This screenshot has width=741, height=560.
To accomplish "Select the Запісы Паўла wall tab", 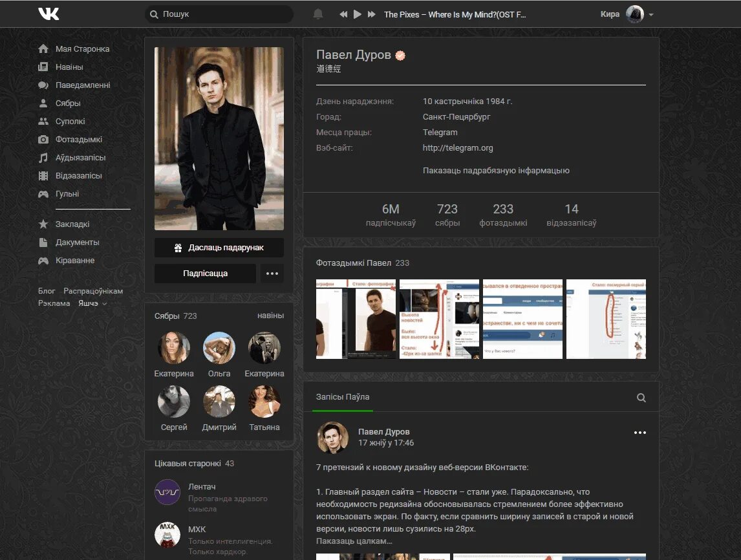I will click(343, 397).
